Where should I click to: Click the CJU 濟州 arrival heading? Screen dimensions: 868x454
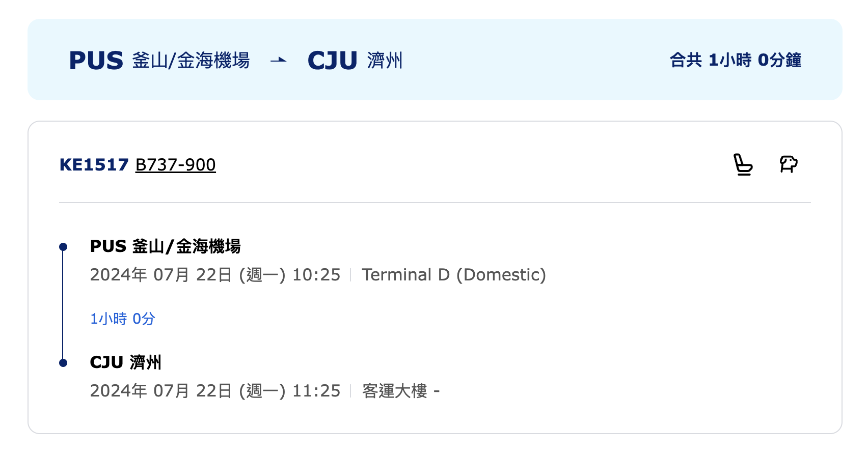126,362
